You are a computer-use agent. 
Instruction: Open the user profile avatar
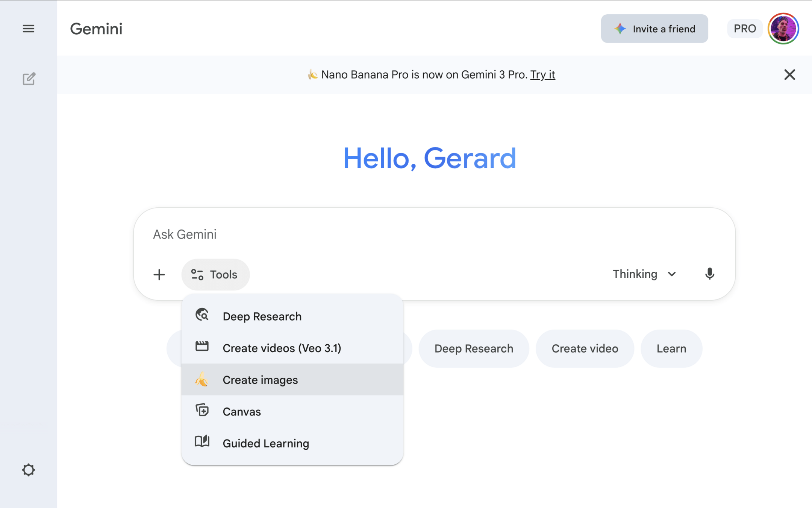(x=783, y=29)
